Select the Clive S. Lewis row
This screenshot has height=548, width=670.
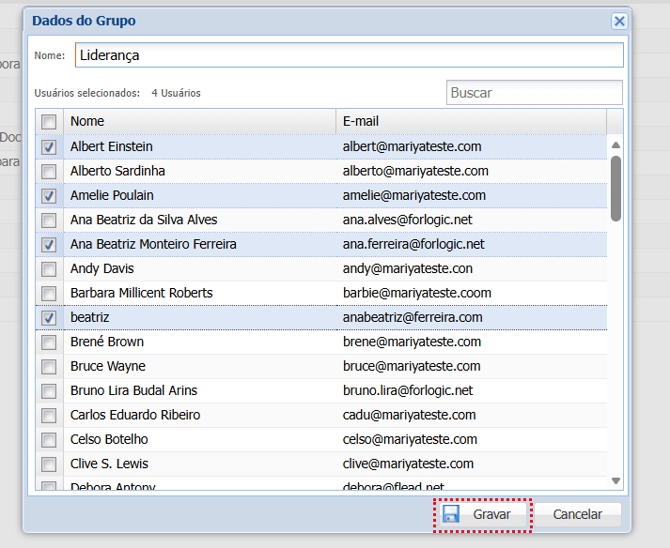(200, 464)
